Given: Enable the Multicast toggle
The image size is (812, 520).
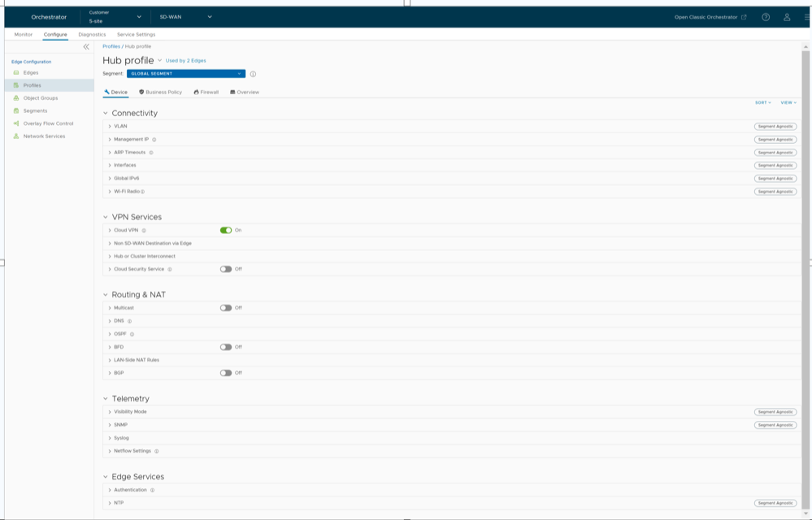Looking at the screenshot, I should [226, 308].
